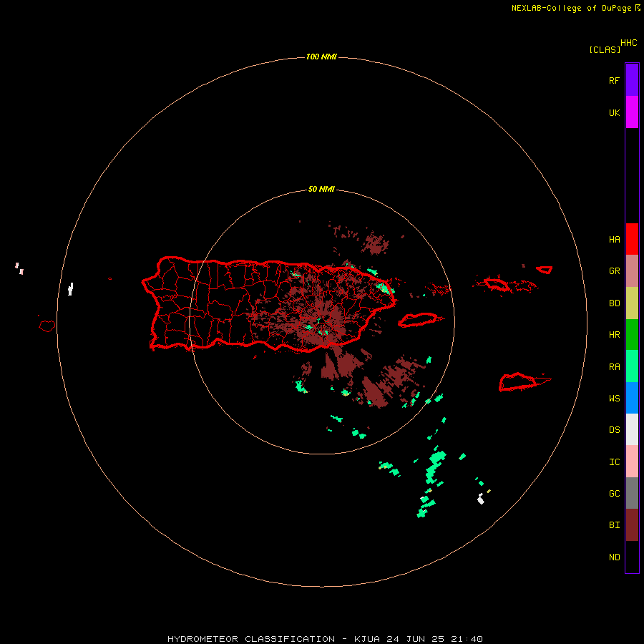This screenshot has width=644, height=644.
Task: Click the '100 NMI' range ring label
Action: pyautogui.click(x=321, y=57)
